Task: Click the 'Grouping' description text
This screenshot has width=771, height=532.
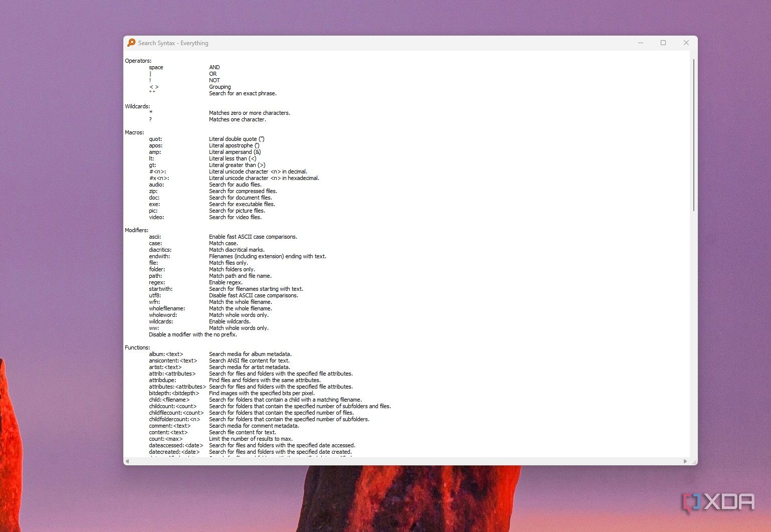Action: click(220, 87)
